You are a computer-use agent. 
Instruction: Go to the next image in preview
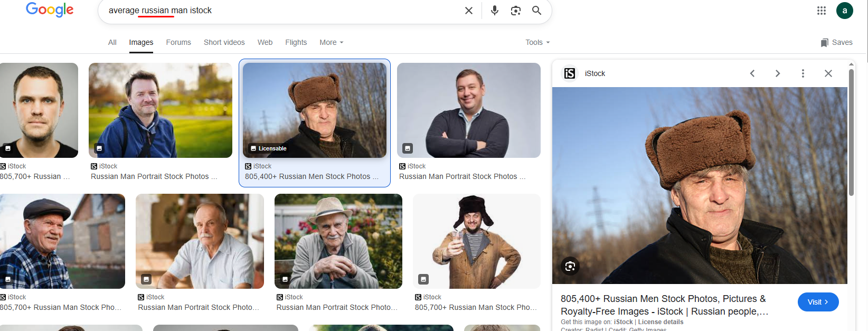tap(777, 73)
